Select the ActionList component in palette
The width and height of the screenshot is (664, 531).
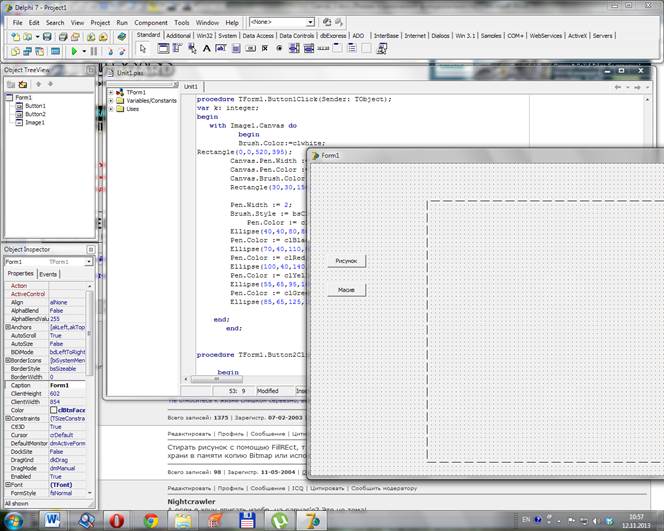[382, 49]
